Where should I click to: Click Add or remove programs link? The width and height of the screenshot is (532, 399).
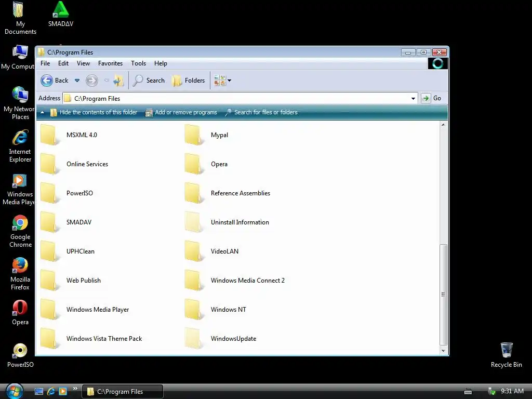point(181,112)
